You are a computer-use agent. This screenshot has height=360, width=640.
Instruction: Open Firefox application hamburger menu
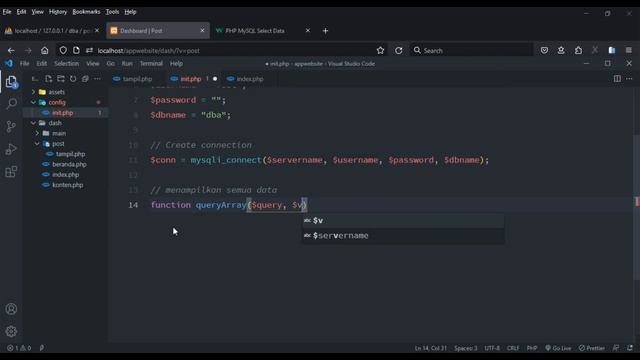(x=629, y=51)
